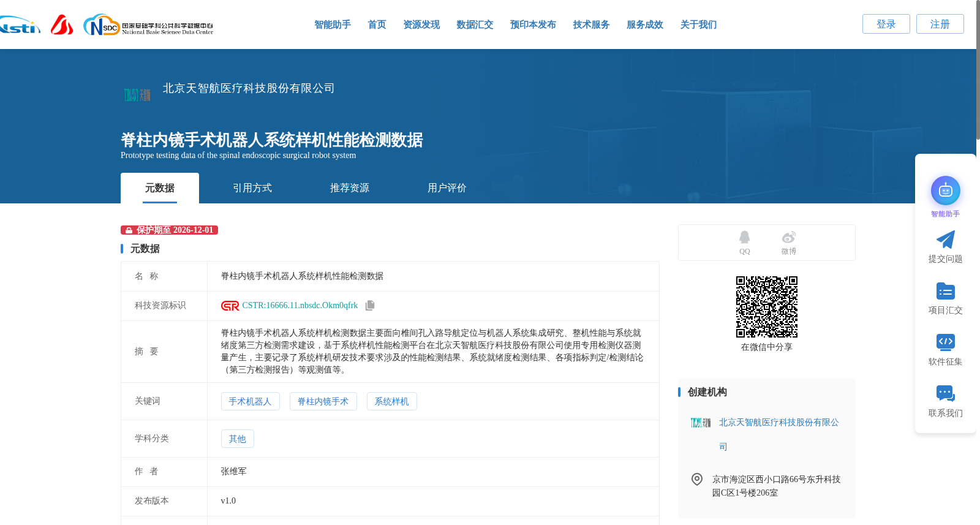Viewport: 980px width, 525px height.
Task: Open 预印本发布 navigation item
Action: click(x=533, y=25)
